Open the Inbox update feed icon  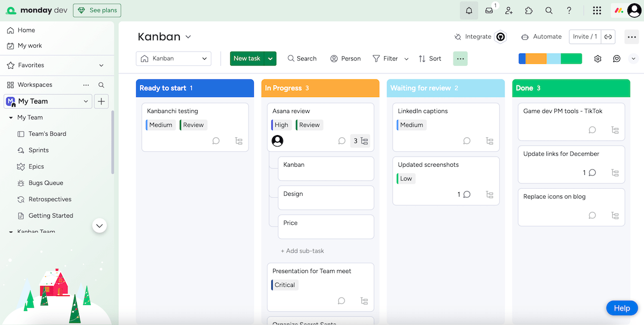pyautogui.click(x=488, y=10)
